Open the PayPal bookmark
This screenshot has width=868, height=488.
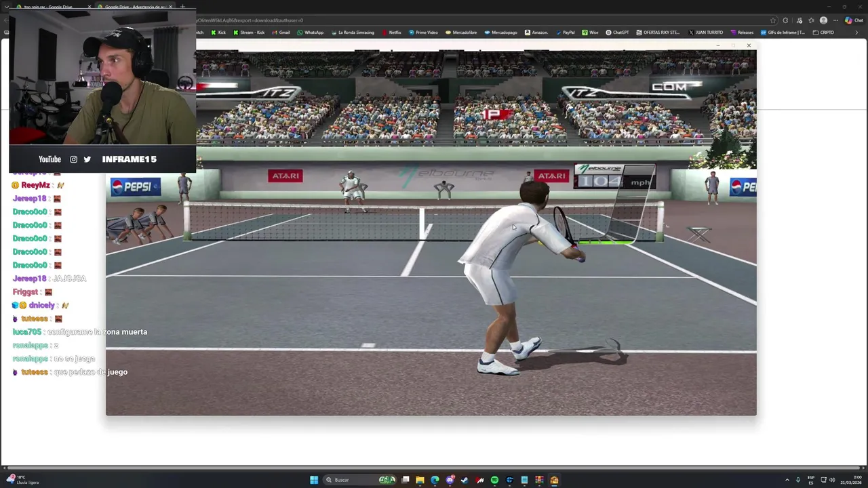point(565,33)
